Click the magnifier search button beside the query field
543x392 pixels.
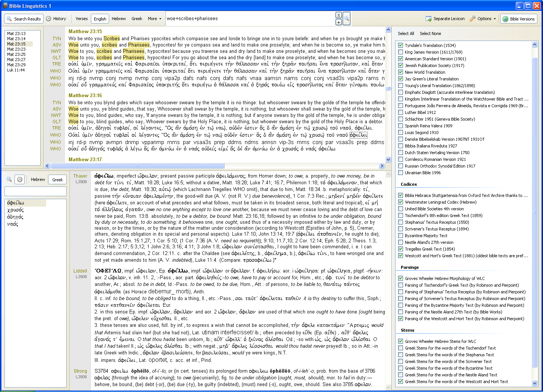point(346,19)
